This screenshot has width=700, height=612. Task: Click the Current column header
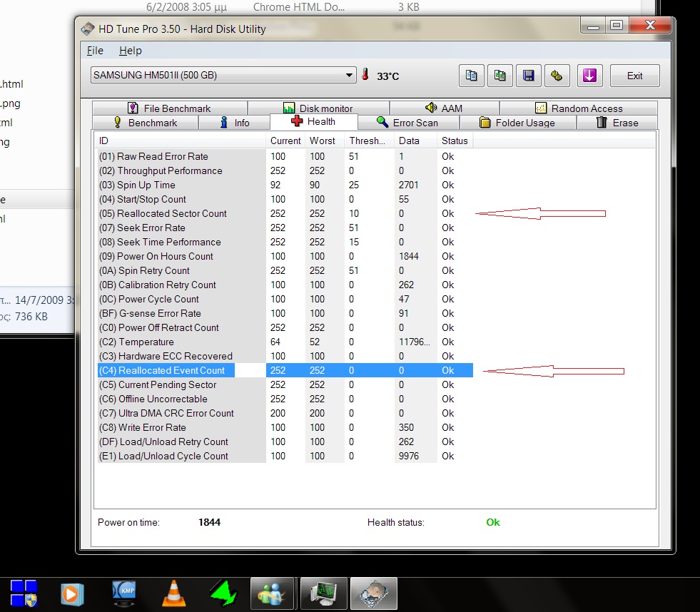coord(285,141)
